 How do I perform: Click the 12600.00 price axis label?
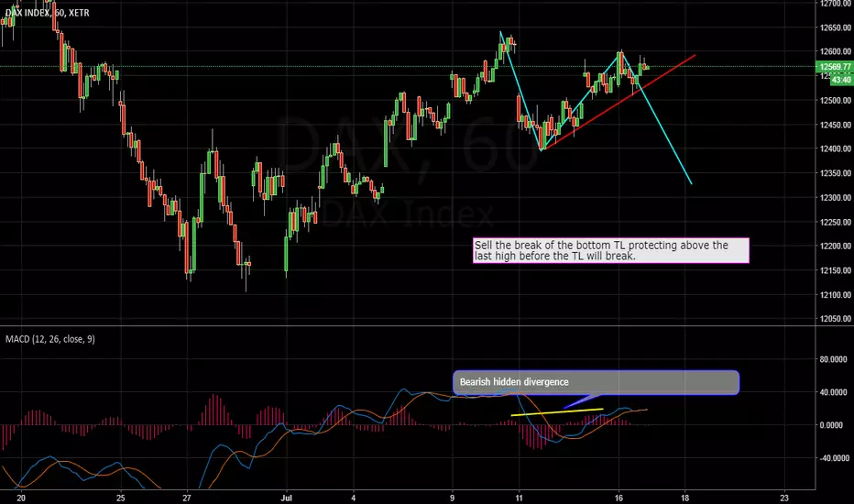(x=836, y=51)
